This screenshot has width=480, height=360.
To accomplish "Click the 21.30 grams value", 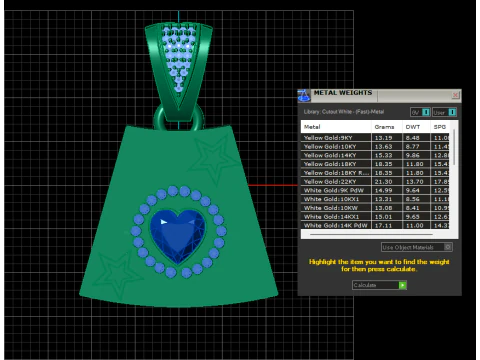I will [383, 182].
